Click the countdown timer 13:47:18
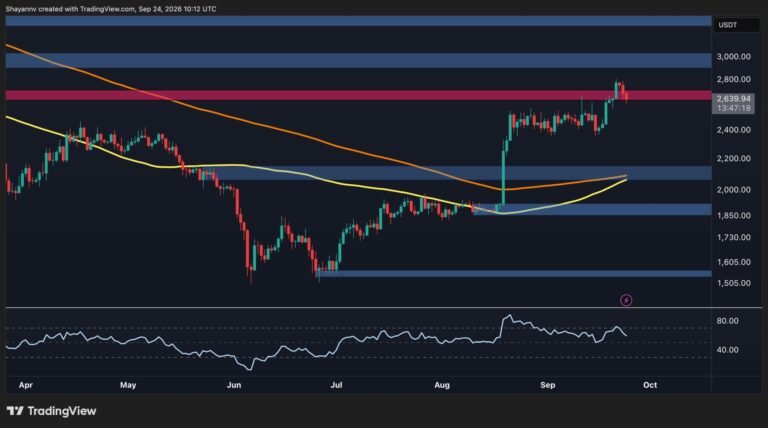The width and height of the screenshot is (768, 428). (733, 108)
